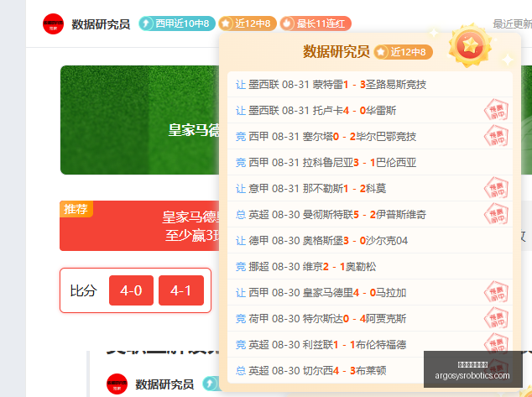The height and width of the screenshot is (397, 532).
Task: Click the hit stamp on 塞尔塔 row
Action: (496, 136)
